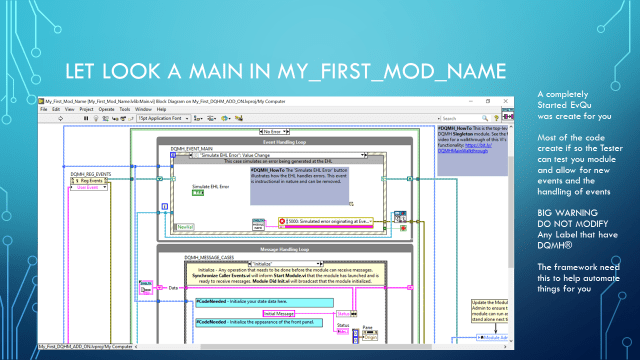Screen dimensions: 640x360
Task: Click the VI name subVI node
Action: pos(258,224)
